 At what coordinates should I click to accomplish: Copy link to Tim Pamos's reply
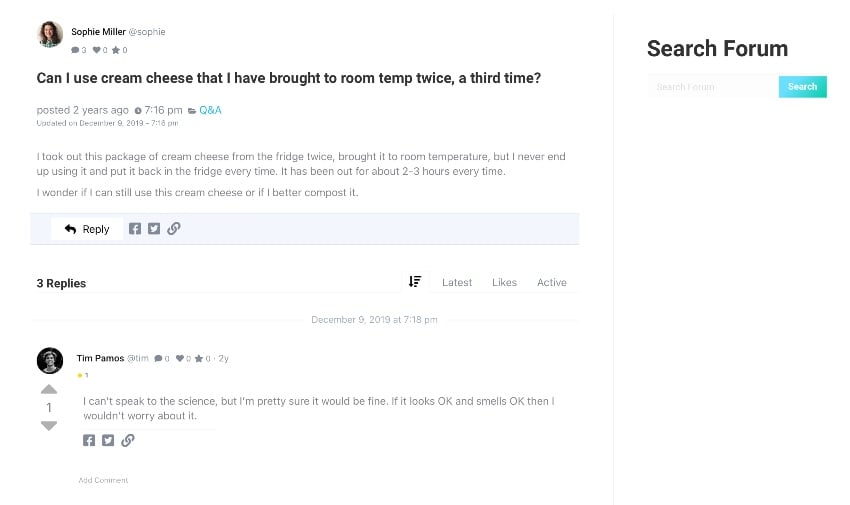coord(128,440)
